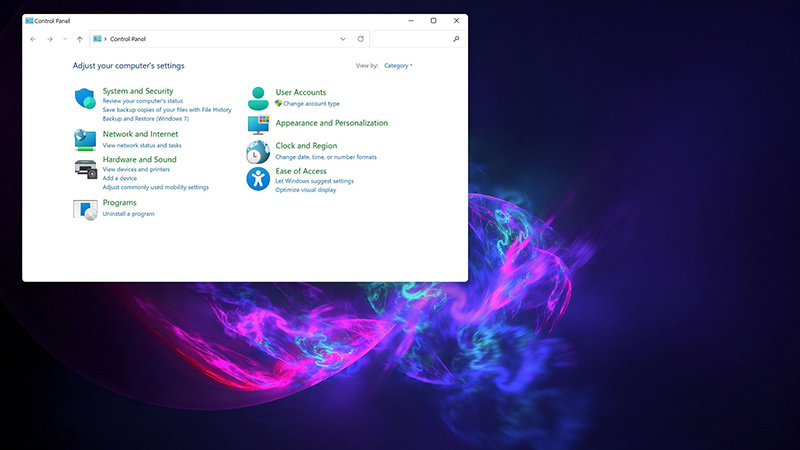The image size is (800, 450).
Task: Open Backup and Restore (Windows 7)
Action: pos(145,118)
